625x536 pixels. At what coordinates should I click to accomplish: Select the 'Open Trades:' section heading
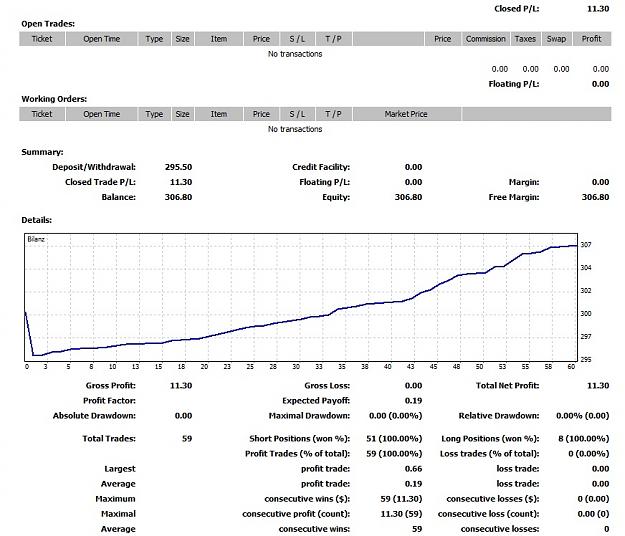point(48,24)
